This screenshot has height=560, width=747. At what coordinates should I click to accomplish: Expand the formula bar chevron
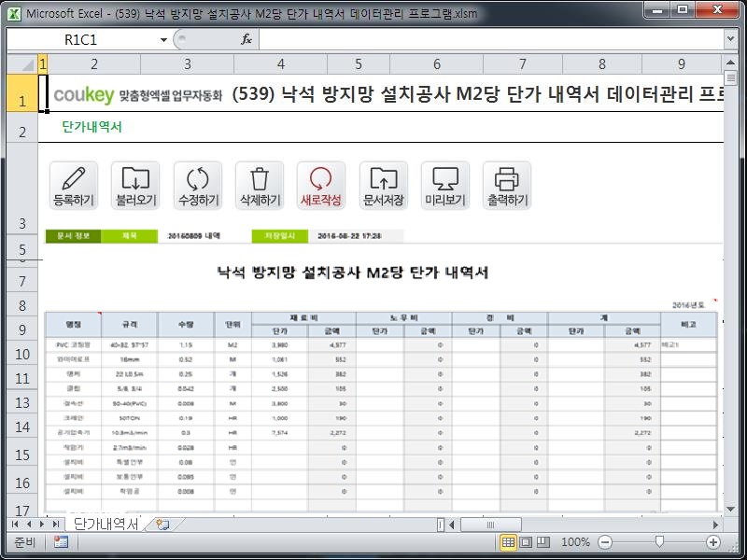pyautogui.click(x=730, y=39)
